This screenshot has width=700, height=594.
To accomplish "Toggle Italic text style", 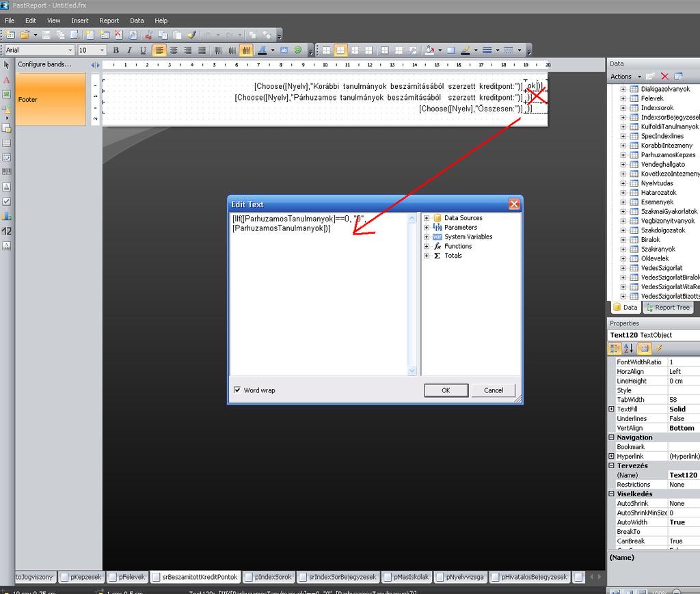I will tap(129, 50).
